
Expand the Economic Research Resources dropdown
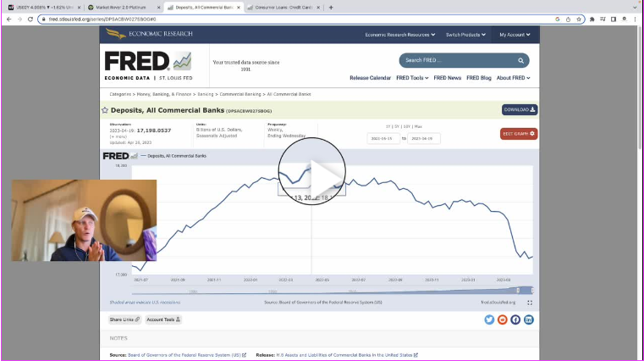click(400, 35)
